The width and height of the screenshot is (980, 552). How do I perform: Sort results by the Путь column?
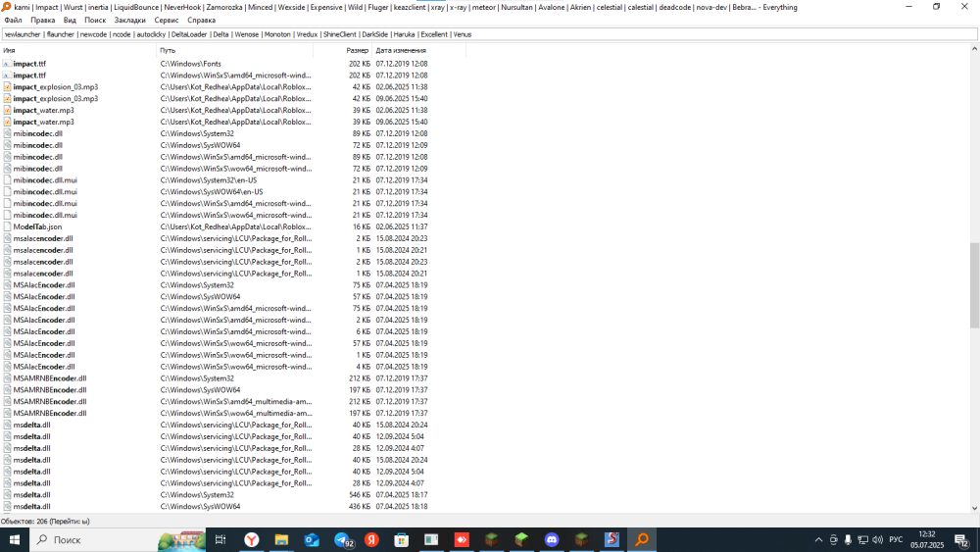(234, 51)
